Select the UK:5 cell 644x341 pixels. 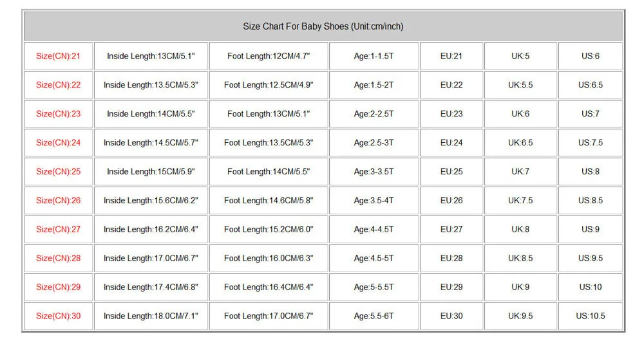coord(520,56)
